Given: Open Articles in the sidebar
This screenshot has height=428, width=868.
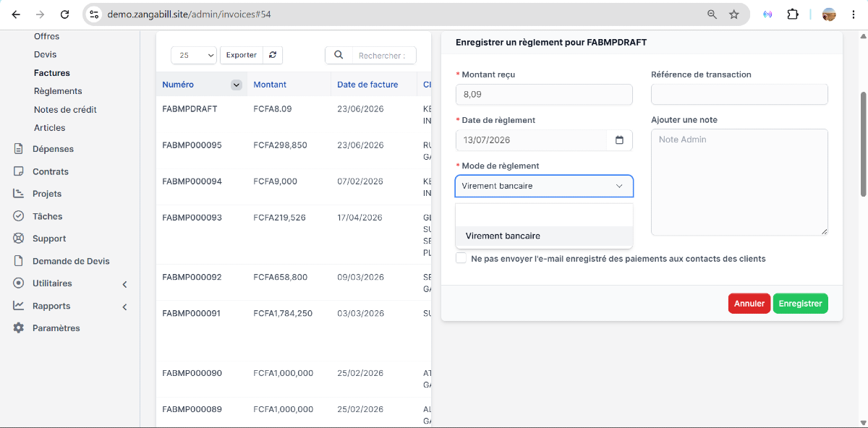Looking at the screenshot, I should [50, 128].
